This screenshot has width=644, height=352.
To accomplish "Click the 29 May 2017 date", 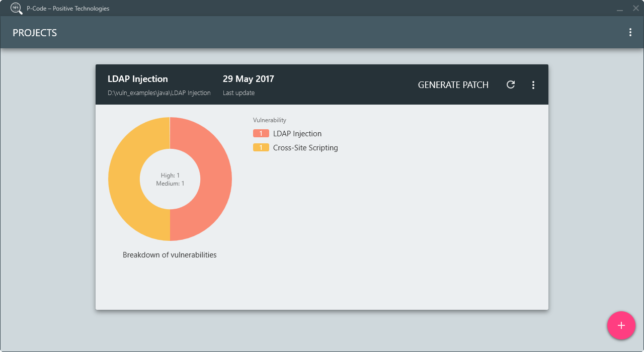I will (x=249, y=79).
